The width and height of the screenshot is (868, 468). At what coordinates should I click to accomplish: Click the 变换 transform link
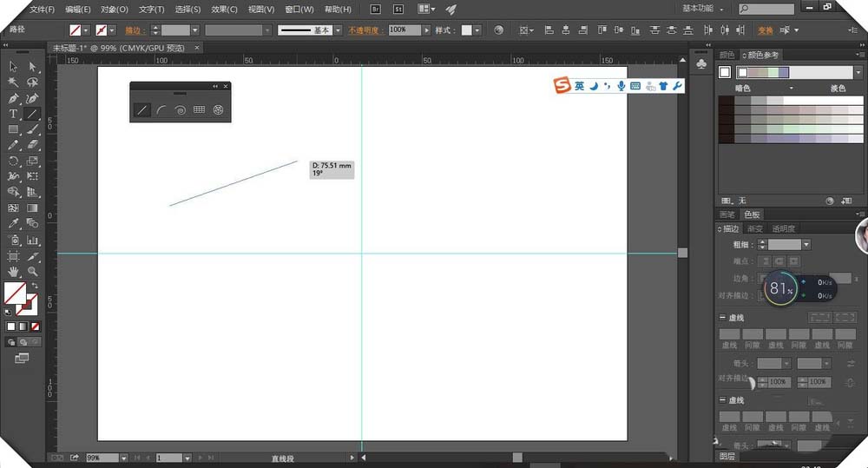(x=765, y=30)
